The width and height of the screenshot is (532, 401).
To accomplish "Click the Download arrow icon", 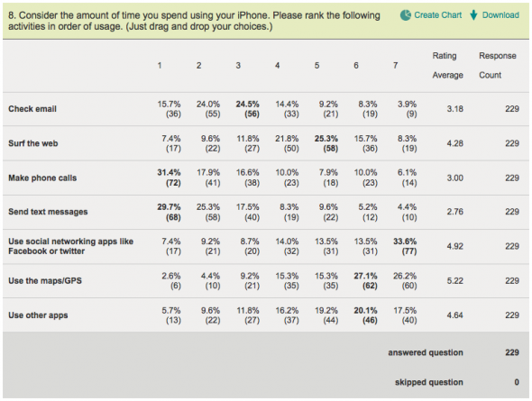I will pos(473,15).
